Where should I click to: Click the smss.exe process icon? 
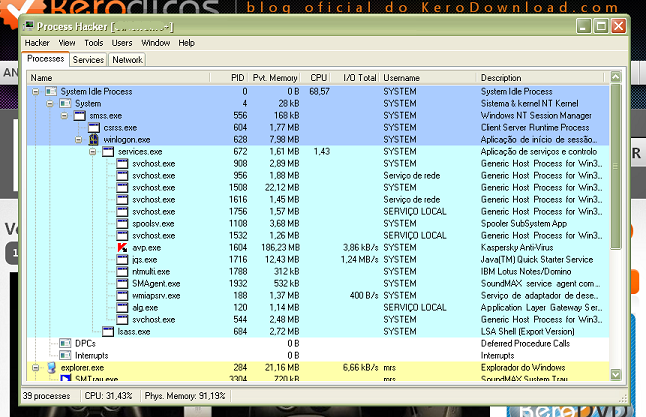click(80, 115)
